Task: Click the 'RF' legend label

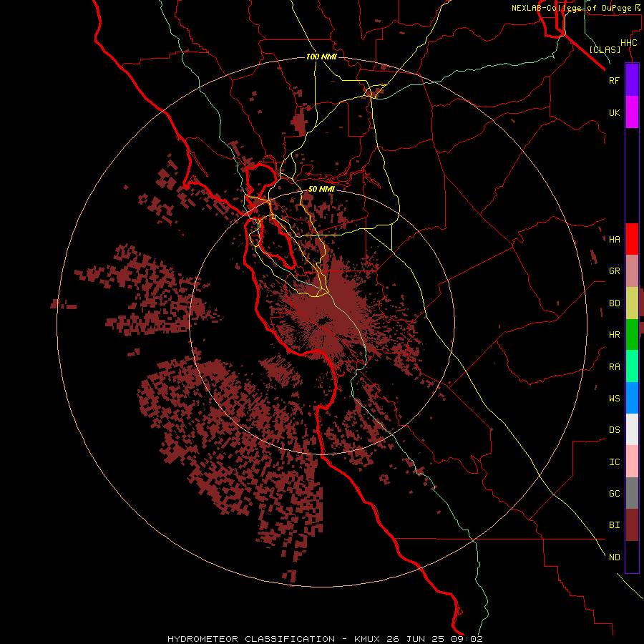Action: [x=614, y=80]
